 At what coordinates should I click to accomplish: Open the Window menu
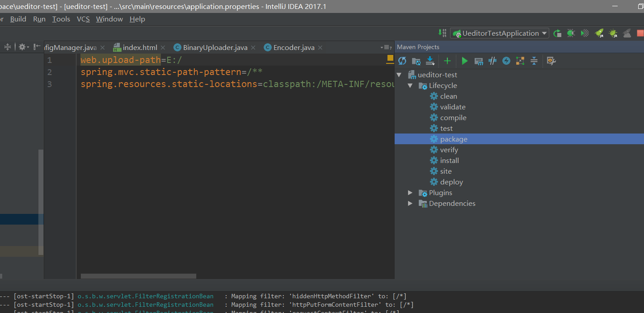click(x=109, y=19)
